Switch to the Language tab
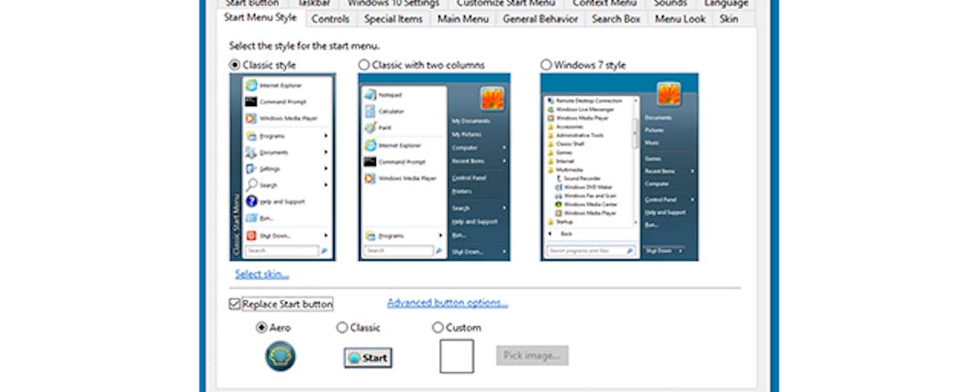980x392 pixels. 726,4
